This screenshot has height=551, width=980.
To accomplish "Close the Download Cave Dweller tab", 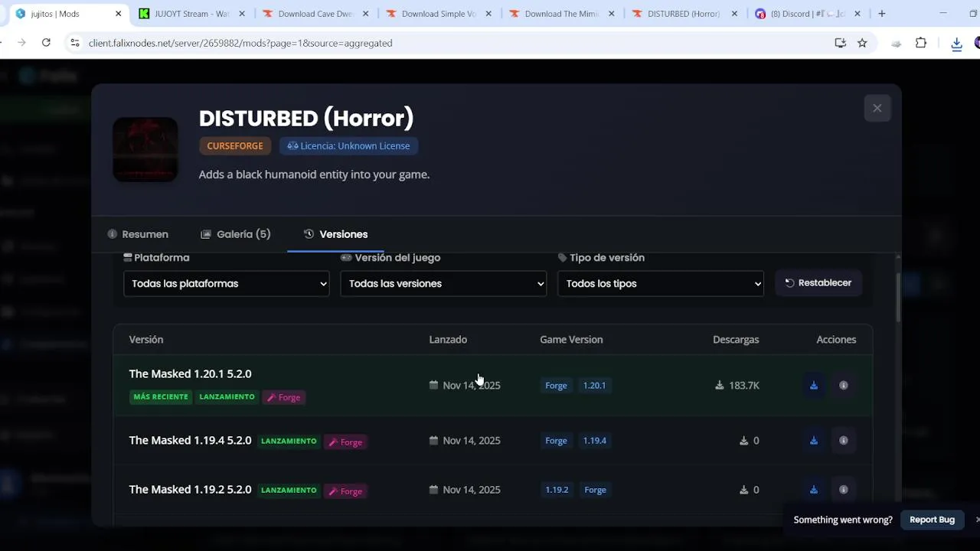I will pos(365,14).
